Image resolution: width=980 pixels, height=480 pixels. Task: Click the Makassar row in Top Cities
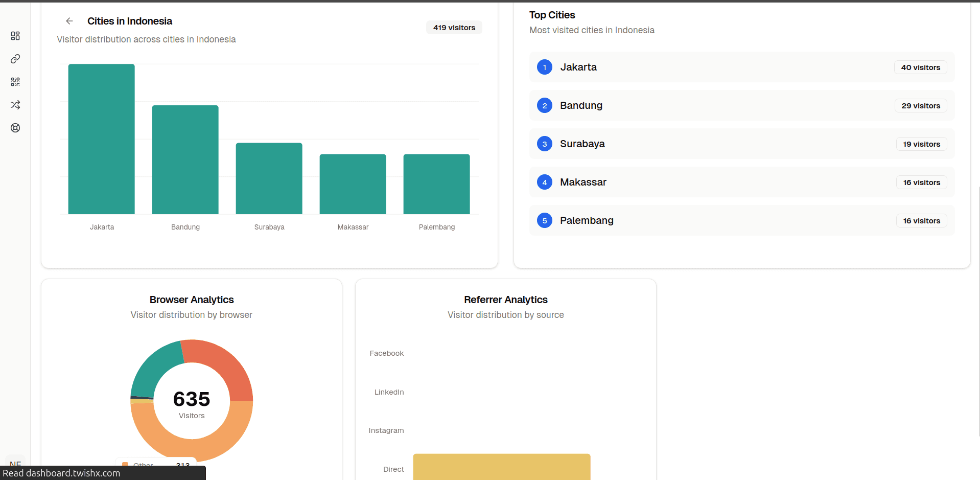pyautogui.click(x=742, y=182)
